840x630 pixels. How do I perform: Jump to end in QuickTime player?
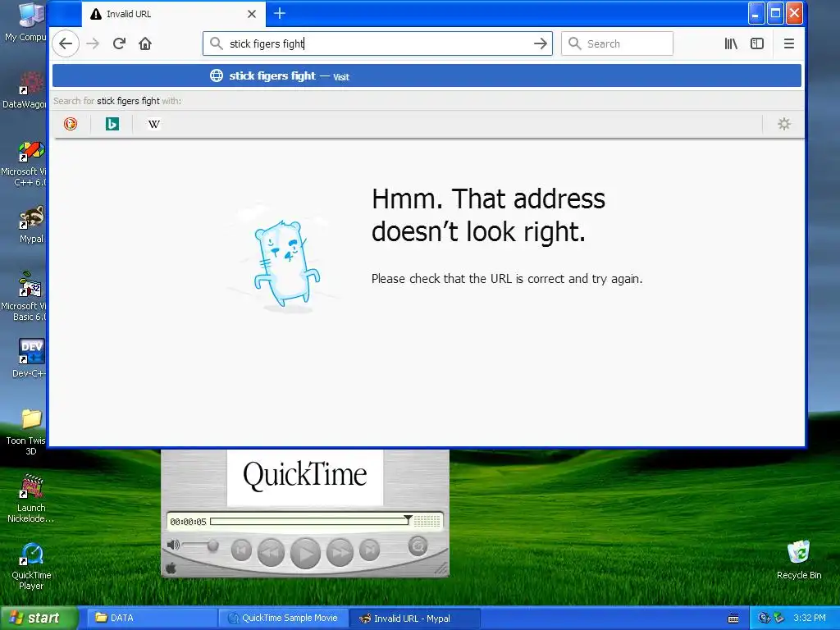(x=370, y=550)
